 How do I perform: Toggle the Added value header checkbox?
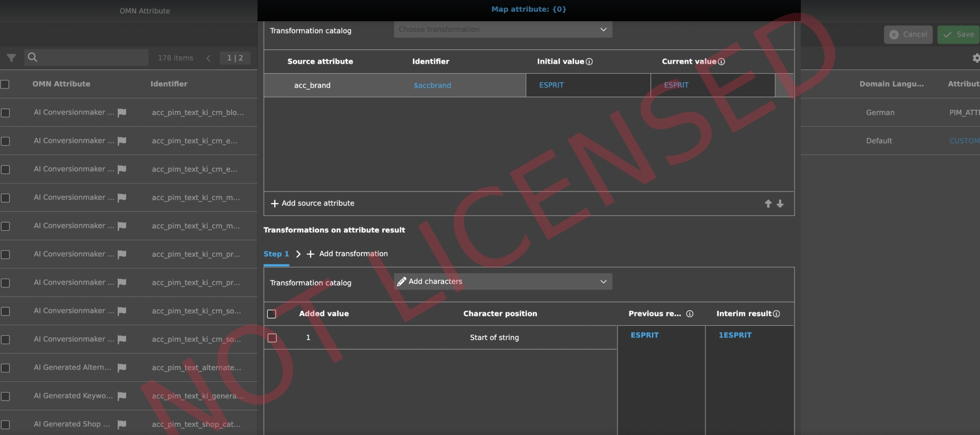(272, 314)
